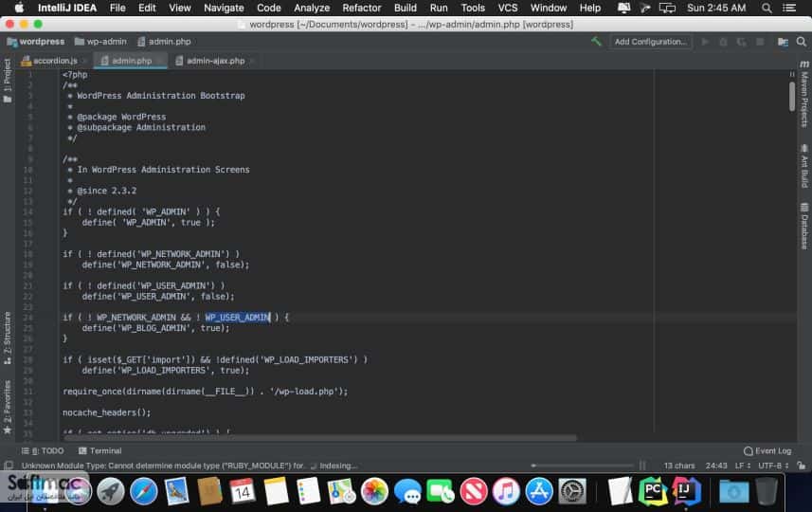
Task: Click the green Build Project hammer icon
Action: (x=596, y=42)
